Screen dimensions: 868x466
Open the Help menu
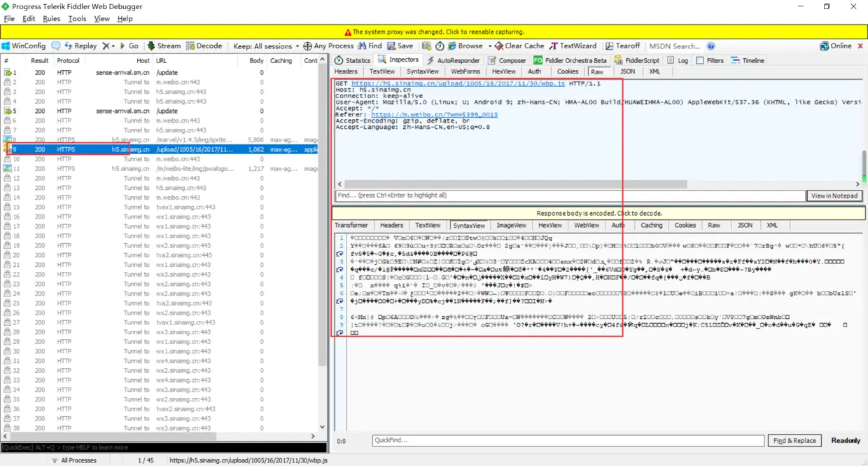point(125,19)
